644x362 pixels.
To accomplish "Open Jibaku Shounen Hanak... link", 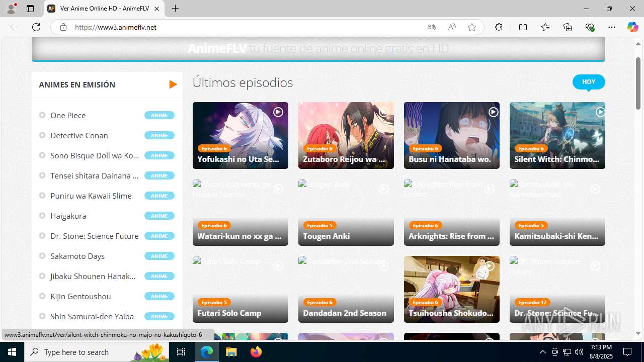I will click(x=93, y=276).
